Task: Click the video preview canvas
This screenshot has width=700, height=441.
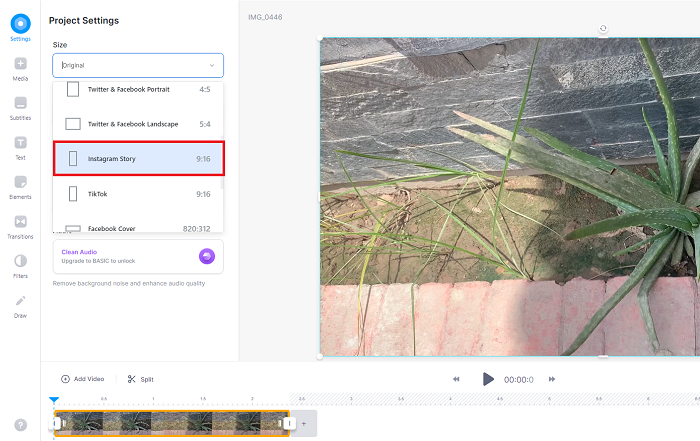Action: tap(510, 197)
